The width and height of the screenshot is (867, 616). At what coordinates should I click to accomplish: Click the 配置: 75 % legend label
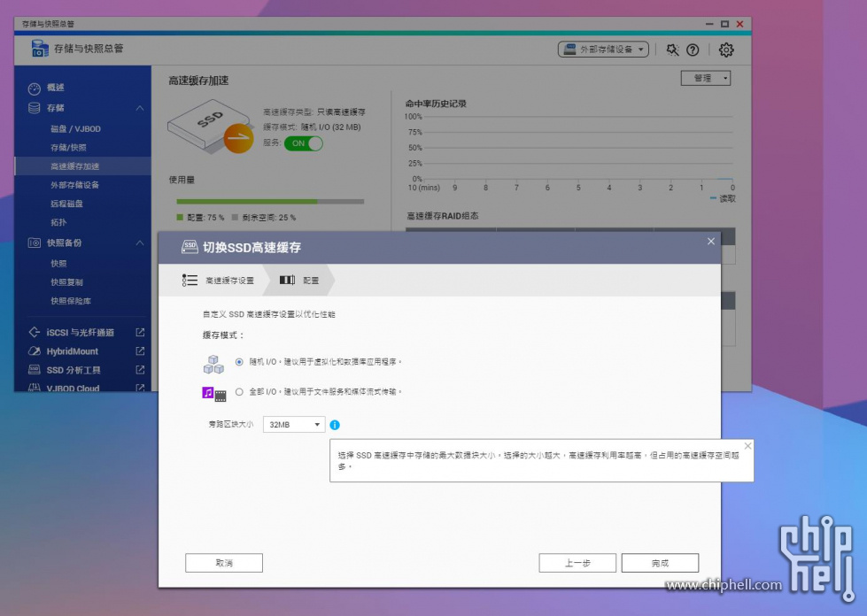200,218
